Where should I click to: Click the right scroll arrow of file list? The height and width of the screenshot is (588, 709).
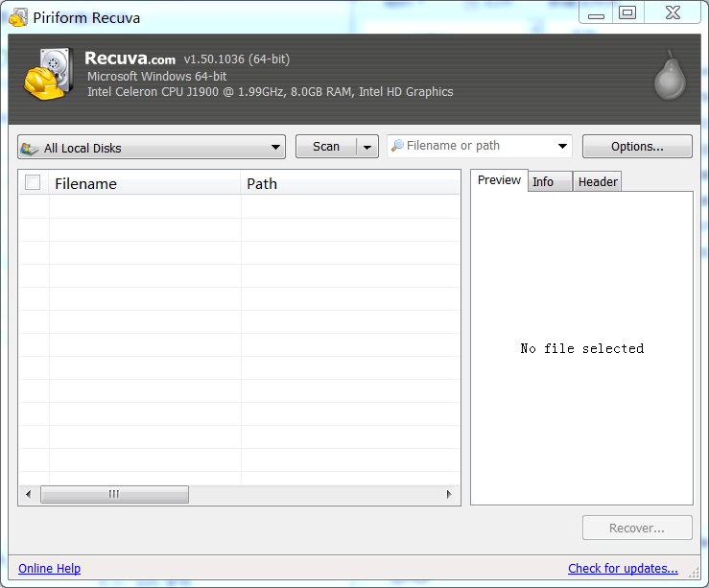(x=449, y=495)
